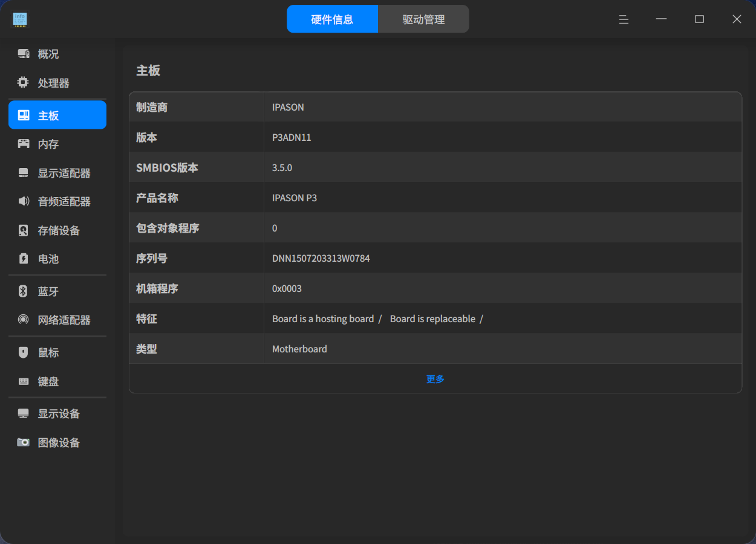756x544 pixels.
Task: Click the 包含对象程序 row label
Action: [x=168, y=228]
